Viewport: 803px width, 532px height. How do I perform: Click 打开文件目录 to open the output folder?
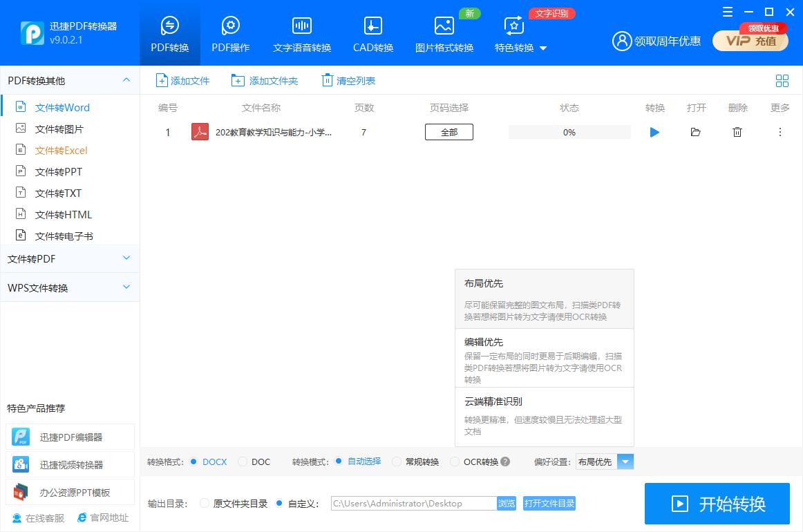(549, 504)
